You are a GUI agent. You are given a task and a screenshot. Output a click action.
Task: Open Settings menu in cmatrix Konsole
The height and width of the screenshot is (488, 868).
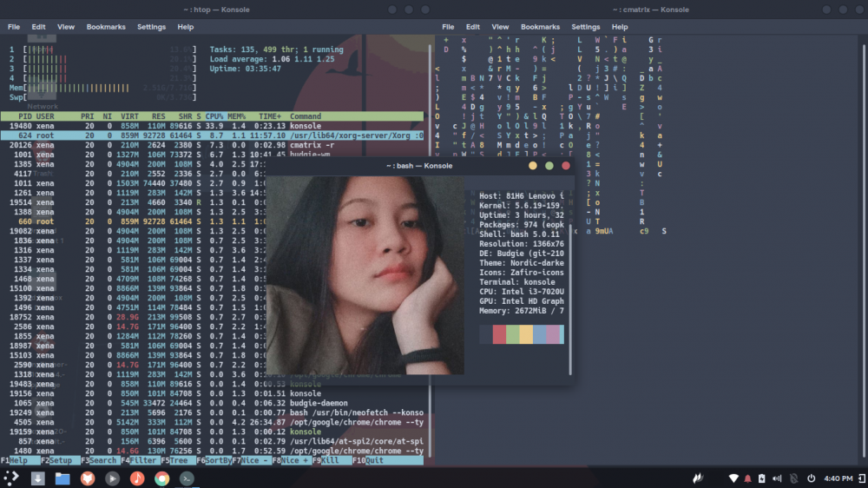tap(586, 27)
